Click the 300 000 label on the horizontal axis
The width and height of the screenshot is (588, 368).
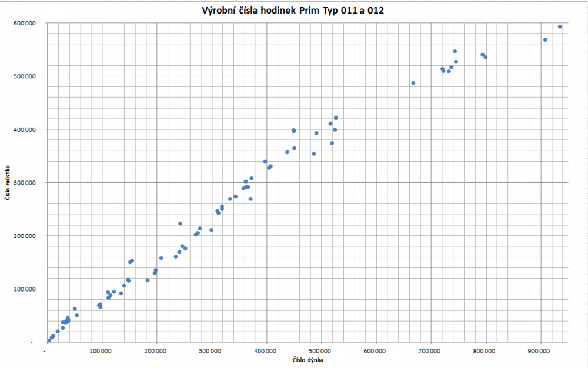pyautogui.click(x=211, y=351)
